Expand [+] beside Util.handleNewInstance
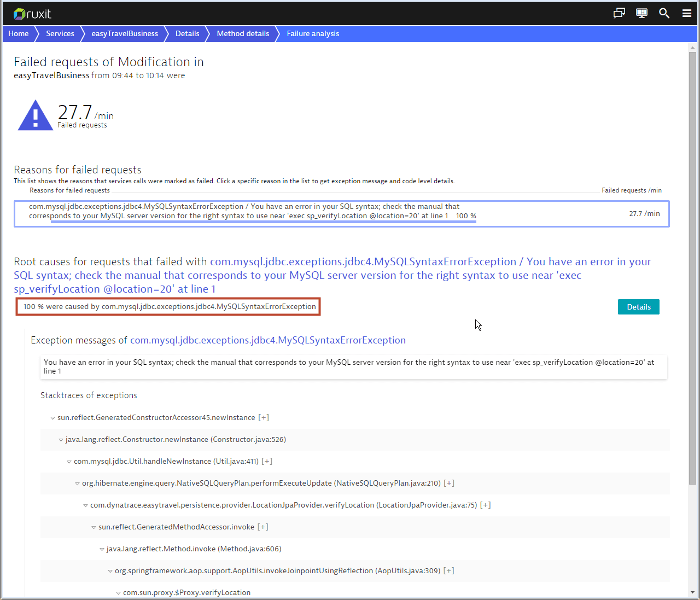The width and height of the screenshot is (700, 600). (267, 461)
